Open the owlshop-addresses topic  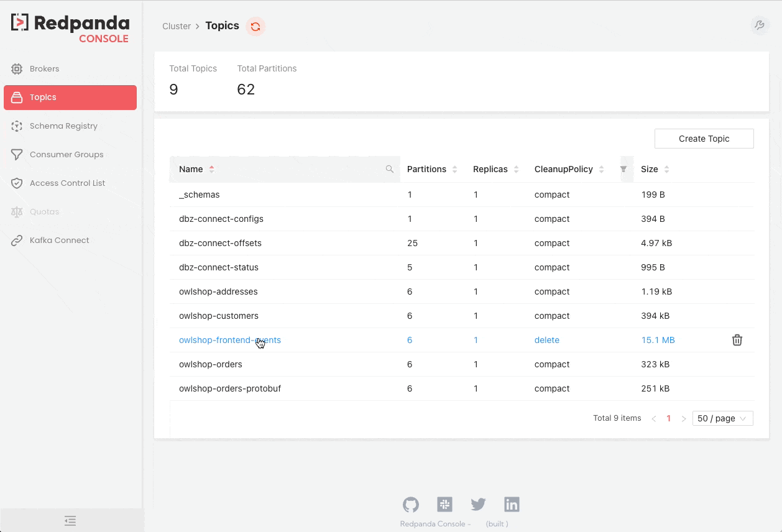[x=218, y=291]
